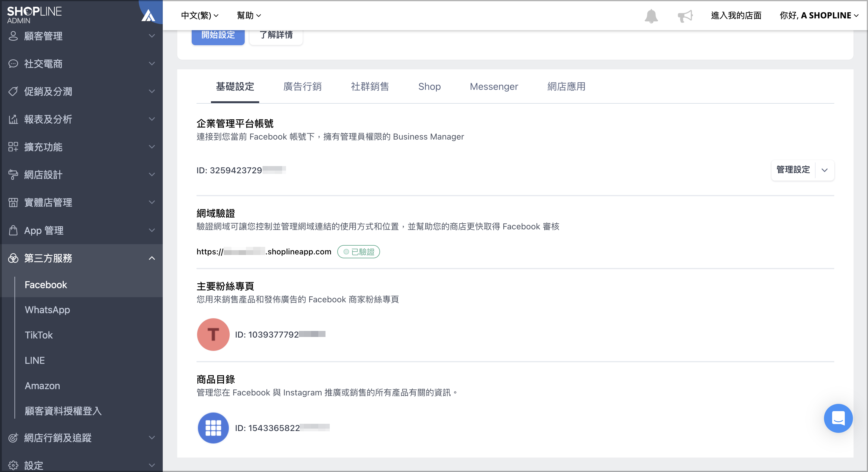Click the social commerce chat icon
Image resolution: width=868 pixels, height=472 pixels.
click(13, 63)
